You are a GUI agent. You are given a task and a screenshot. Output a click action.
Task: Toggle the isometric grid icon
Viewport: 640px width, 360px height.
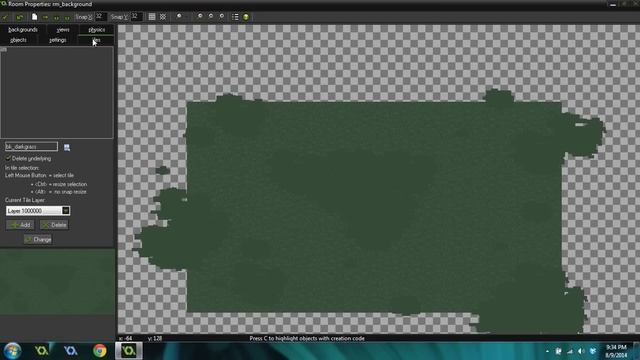[163, 17]
